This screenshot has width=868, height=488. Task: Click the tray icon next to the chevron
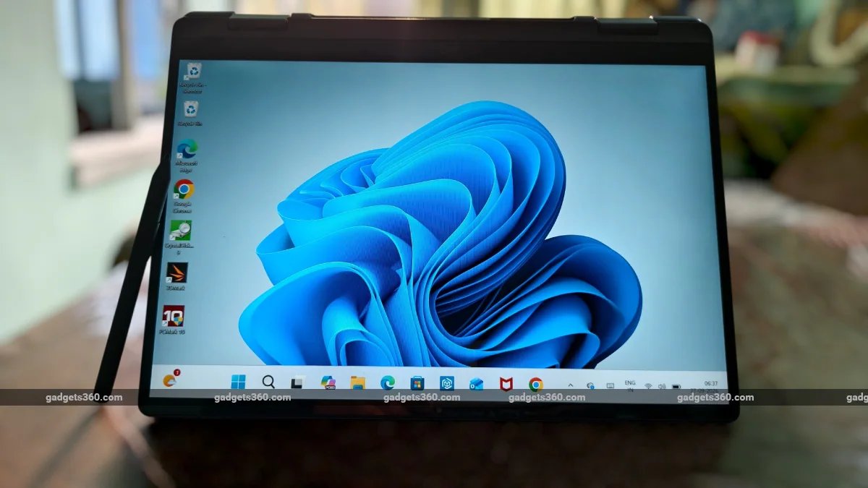pyautogui.click(x=591, y=385)
